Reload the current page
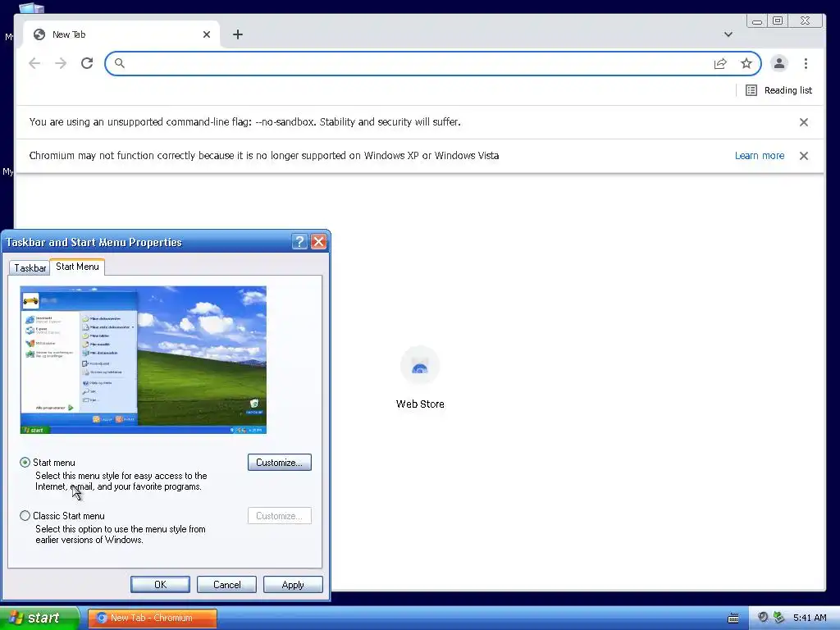The height and width of the screenshot is (630, 840). coord(87,63)
